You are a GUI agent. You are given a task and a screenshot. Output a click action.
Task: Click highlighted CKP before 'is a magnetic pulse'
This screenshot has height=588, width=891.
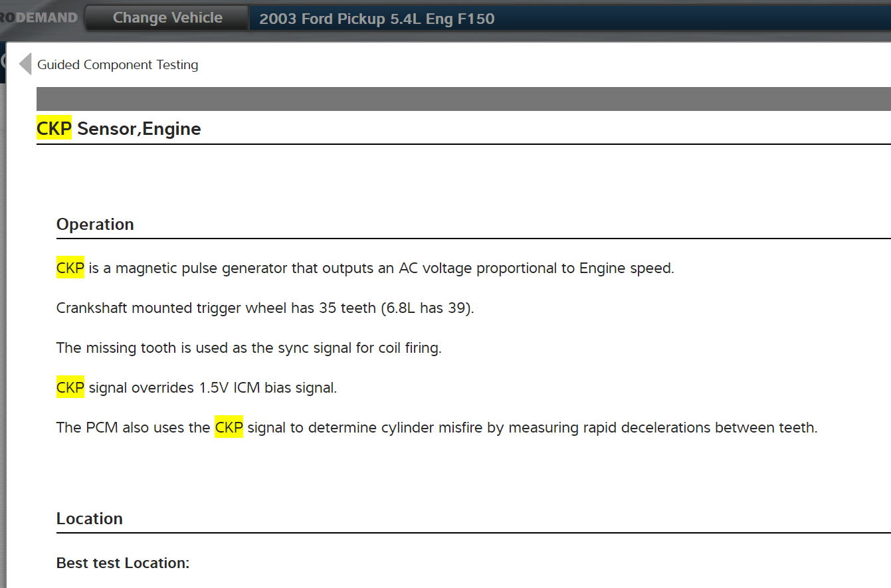70,268
